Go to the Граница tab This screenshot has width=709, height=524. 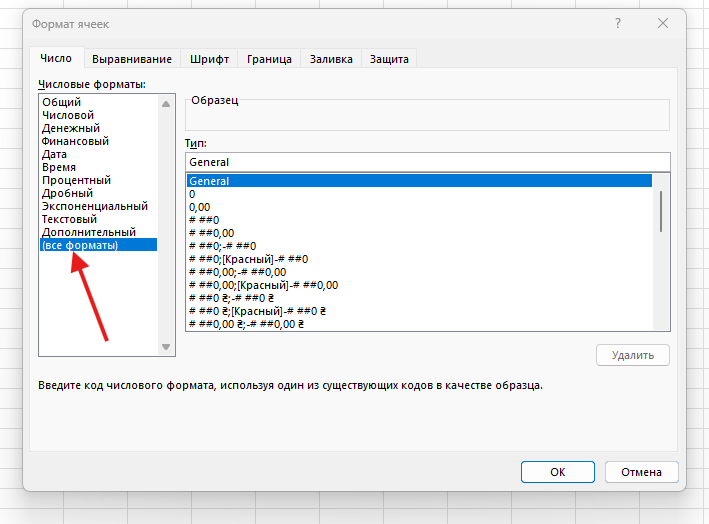269,59
